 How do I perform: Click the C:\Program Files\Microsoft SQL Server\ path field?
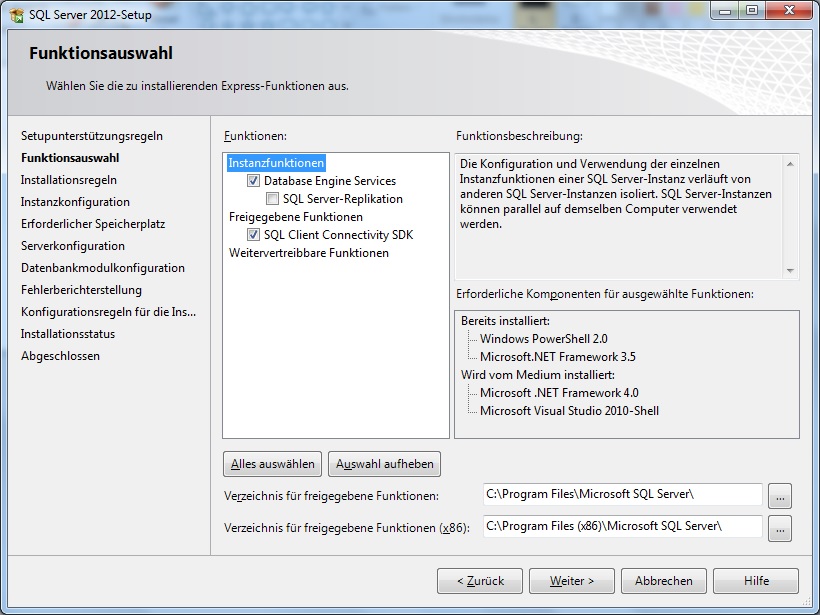click(622, 495)
